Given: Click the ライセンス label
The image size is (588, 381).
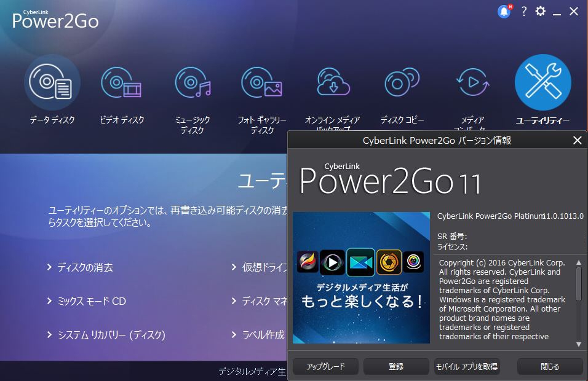Looking at the screenshot, I should tap(452, 247).
